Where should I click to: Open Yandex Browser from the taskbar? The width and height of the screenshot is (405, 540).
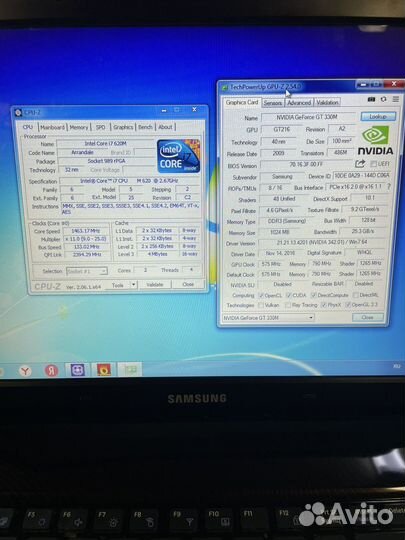25,371
